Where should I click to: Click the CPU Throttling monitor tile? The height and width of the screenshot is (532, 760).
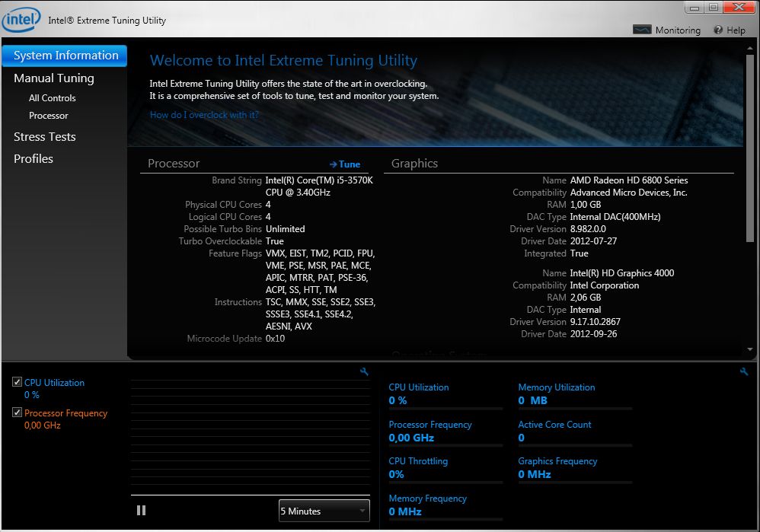[445, 468]
